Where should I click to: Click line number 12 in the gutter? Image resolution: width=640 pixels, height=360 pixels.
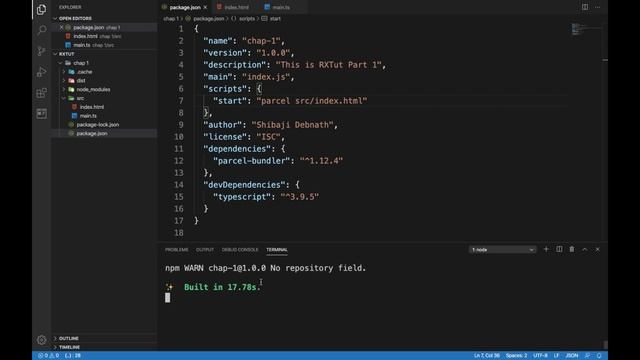178,161
